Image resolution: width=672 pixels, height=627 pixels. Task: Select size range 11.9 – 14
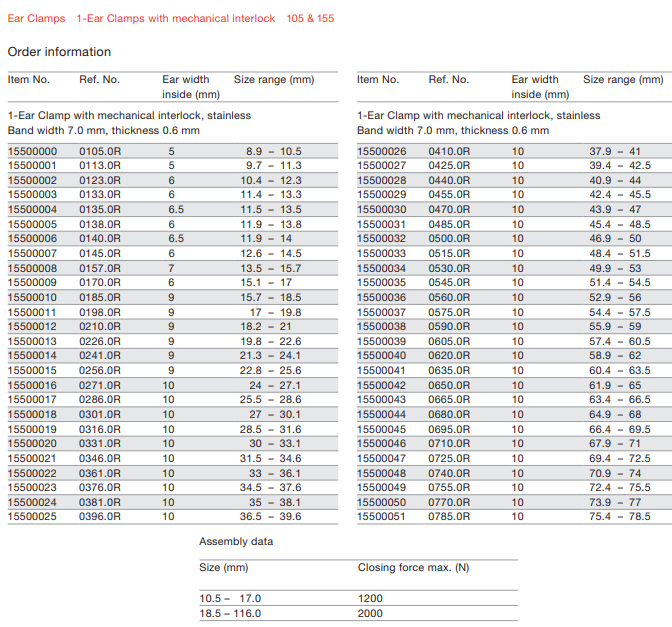pyautogui.click(x=266, y=238)
